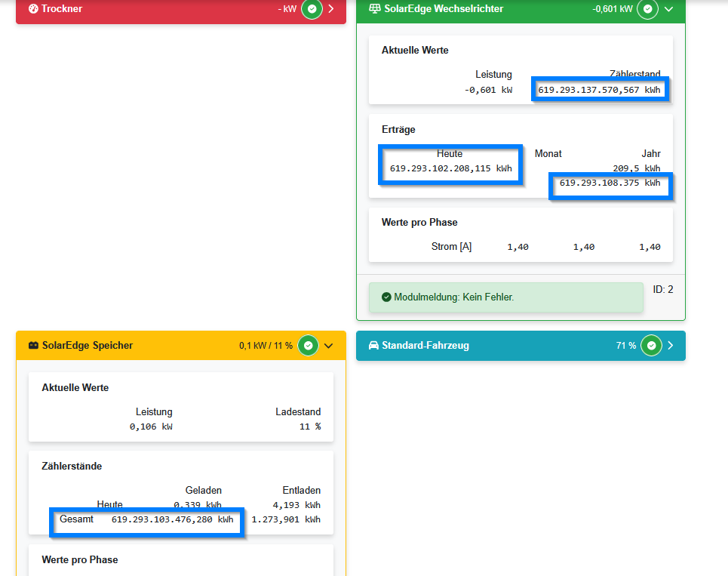Click the solar panel icon beside Wechselrichter
Image resolution: width=728 pixels, height=576 pixels.
click(374, 9)
